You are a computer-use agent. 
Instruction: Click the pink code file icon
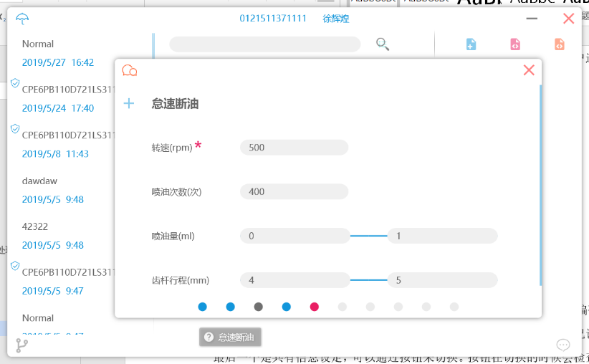(515, 44)
